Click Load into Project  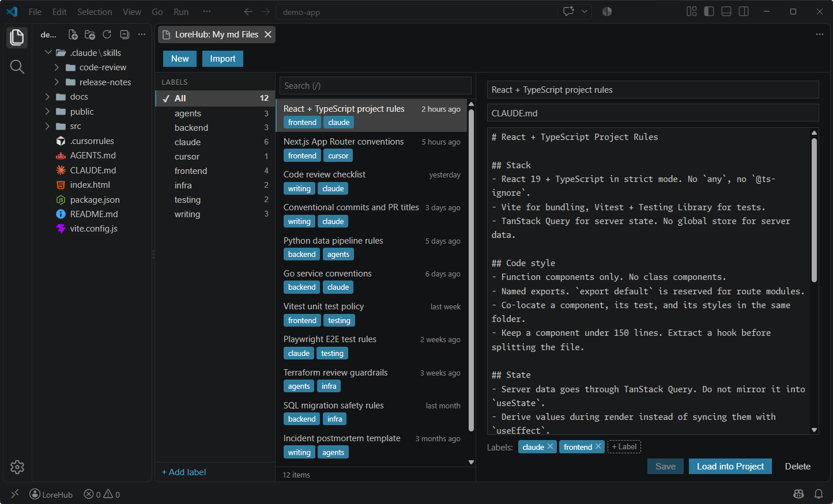pyautogui.click(x=730, y=467)
